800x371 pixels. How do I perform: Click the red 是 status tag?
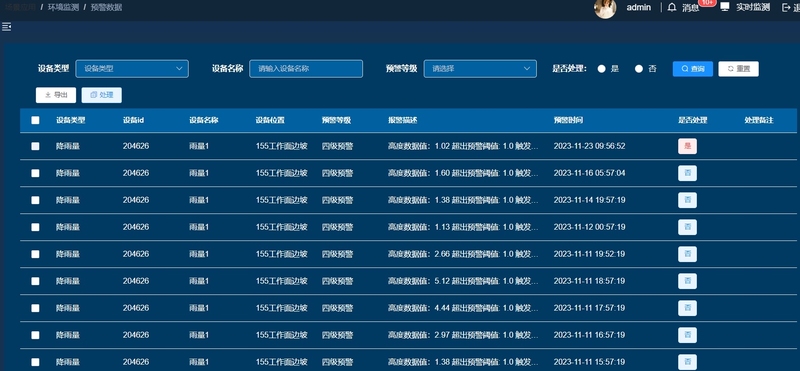click(687, 146)
